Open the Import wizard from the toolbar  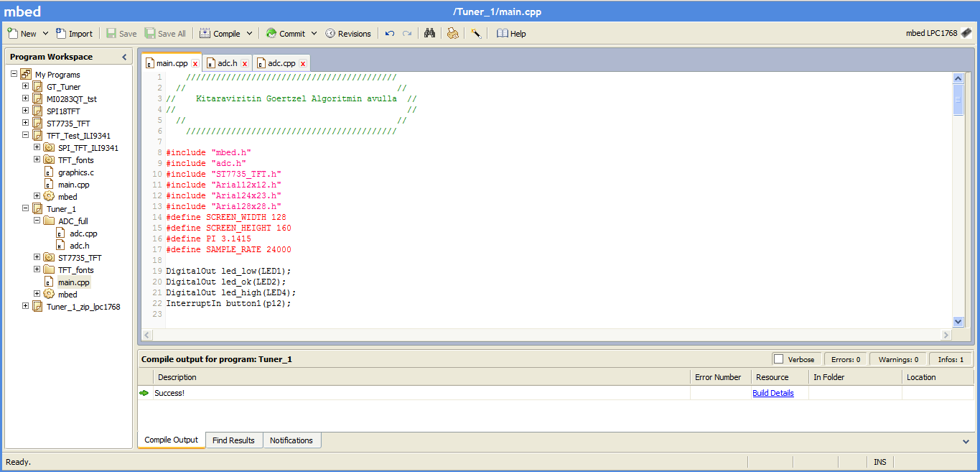(74, 33)
